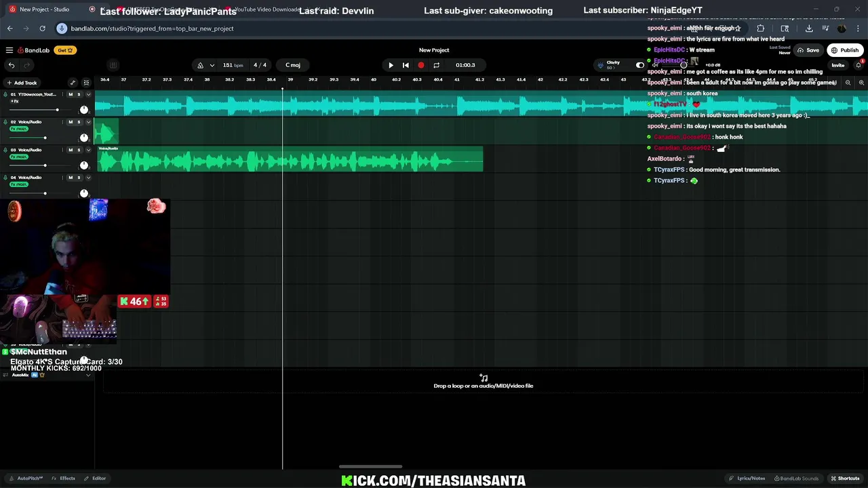Redo the last action
This screenshot has width=868, height=488.
[27, 65]
